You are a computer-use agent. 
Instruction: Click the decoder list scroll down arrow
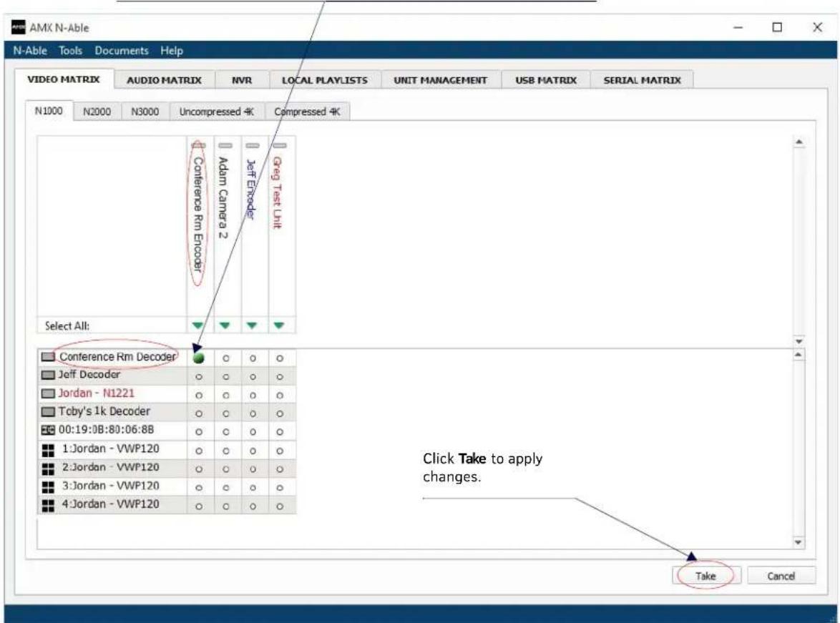pyautogui.click(x=799, y=543)
